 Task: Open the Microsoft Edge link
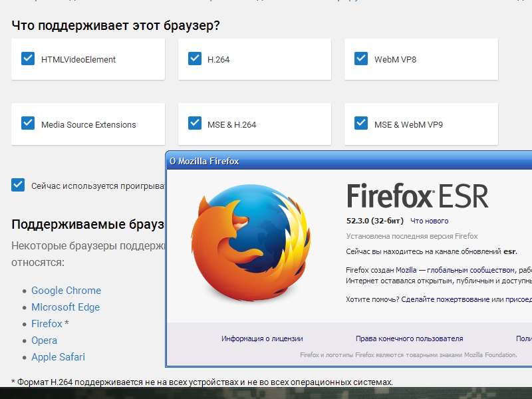pos(65,307)
